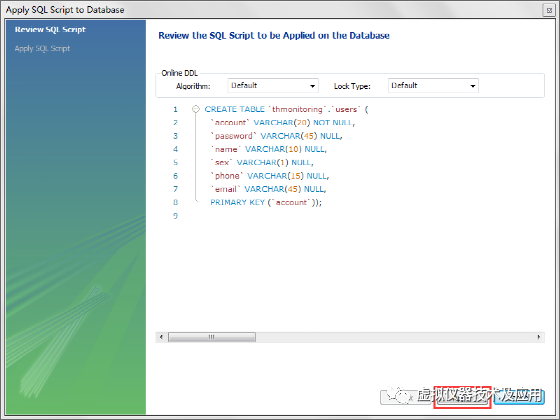Viewport: 560px width, 420px height.
Task: Close the Apply SQL Script dialog
Action: point(549,10)
